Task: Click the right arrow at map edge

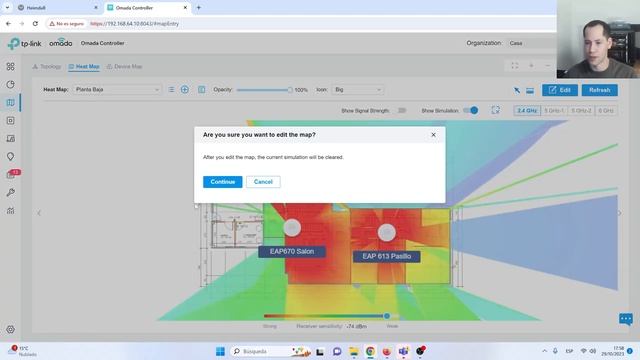Action: click(x=619, y=213)
